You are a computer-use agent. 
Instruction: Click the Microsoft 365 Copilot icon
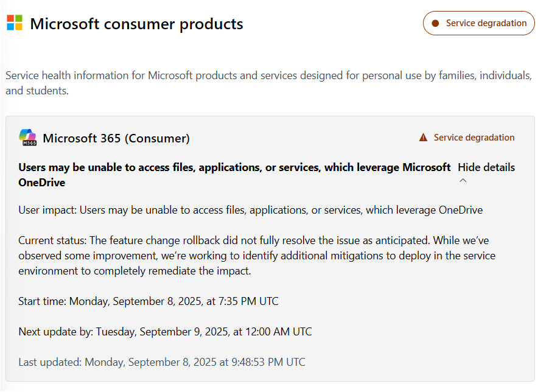28,138
